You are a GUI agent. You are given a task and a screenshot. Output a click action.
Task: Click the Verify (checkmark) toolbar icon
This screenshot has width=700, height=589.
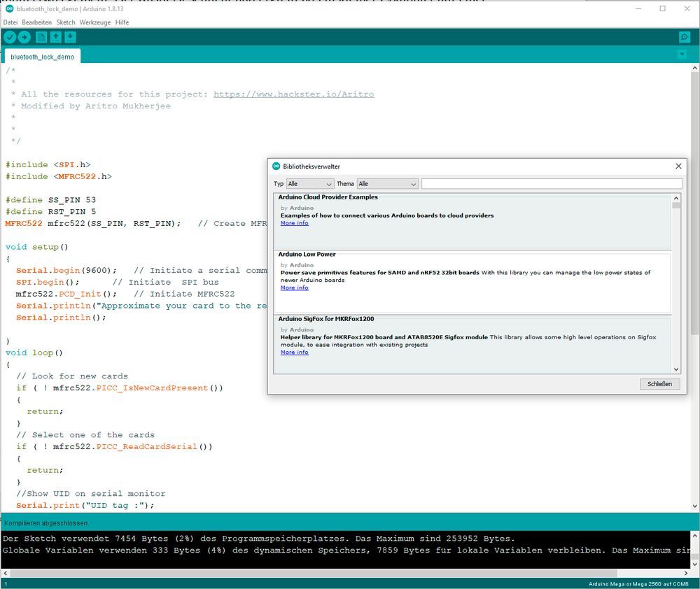(10, 37)
